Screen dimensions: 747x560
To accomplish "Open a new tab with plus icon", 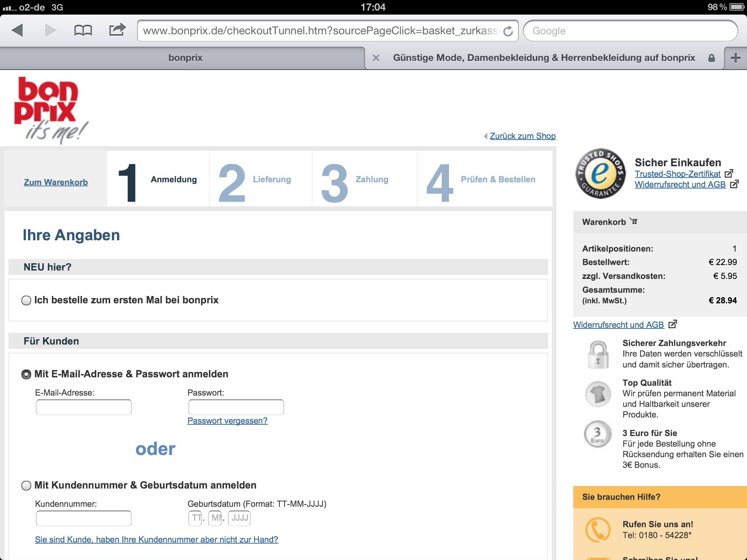I will [x=735, y=58].
